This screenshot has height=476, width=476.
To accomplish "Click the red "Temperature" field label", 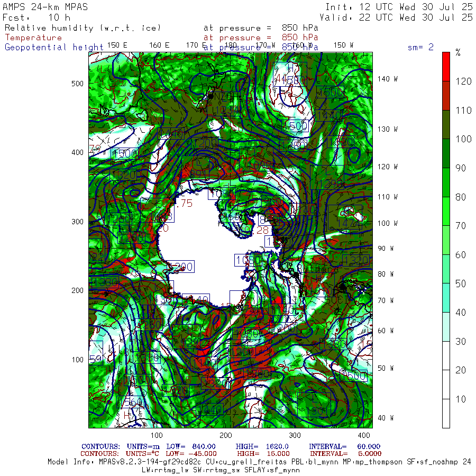I will click(x=33, y=38).
